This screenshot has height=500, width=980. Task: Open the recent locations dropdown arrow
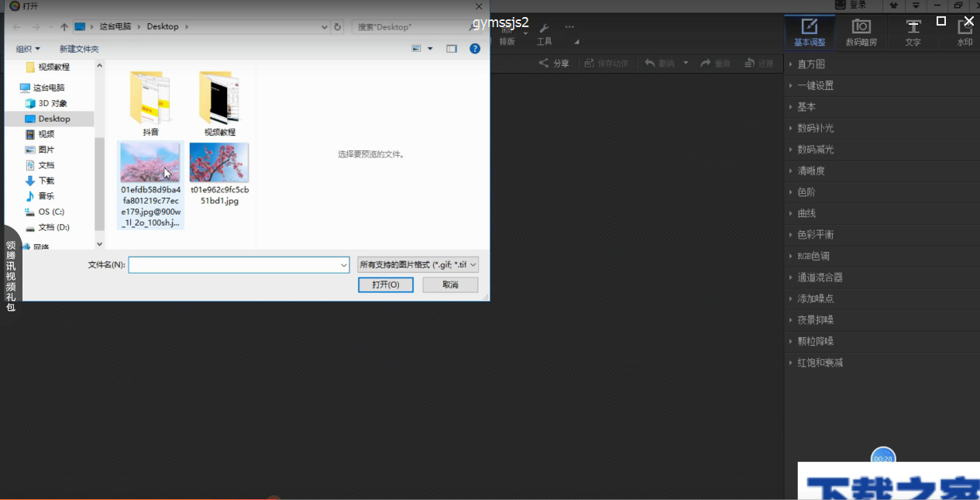(x=50, y=27)
